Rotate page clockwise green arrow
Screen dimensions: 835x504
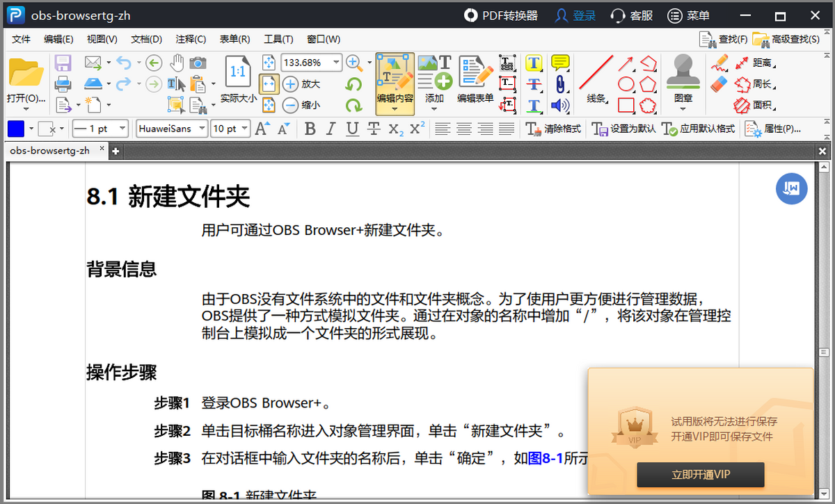(x=354, y=105)
